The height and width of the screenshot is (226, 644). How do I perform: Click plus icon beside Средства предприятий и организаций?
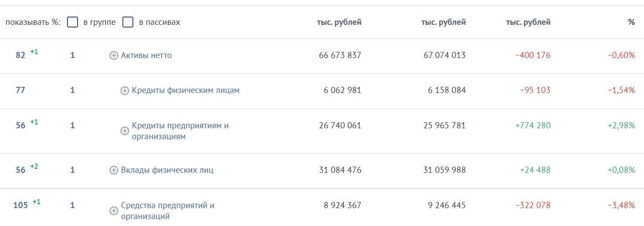[x=114, y=211]
